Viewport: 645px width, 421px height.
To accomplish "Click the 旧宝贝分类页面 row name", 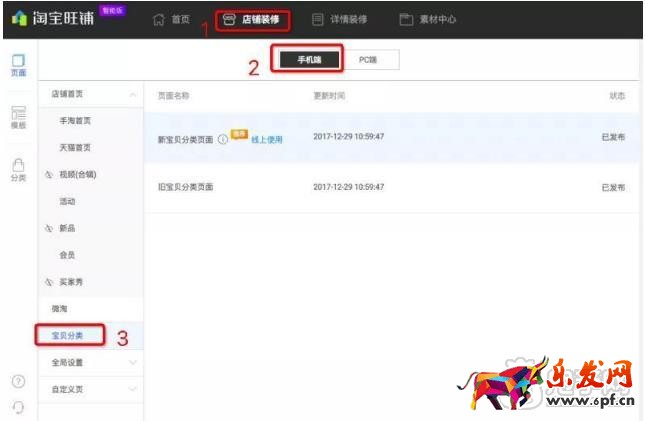I will [186, 187].
